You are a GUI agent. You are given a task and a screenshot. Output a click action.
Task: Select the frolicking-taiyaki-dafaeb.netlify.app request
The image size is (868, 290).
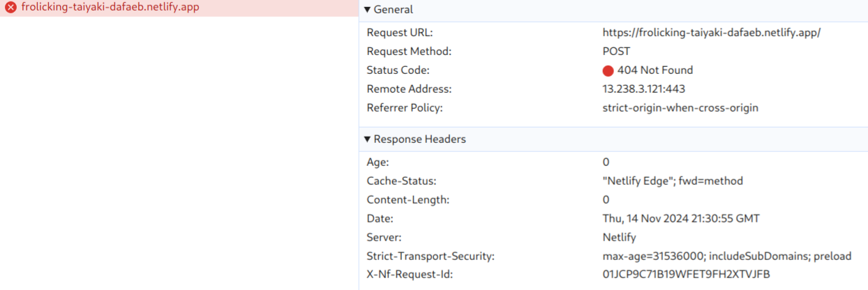[105, 8]
